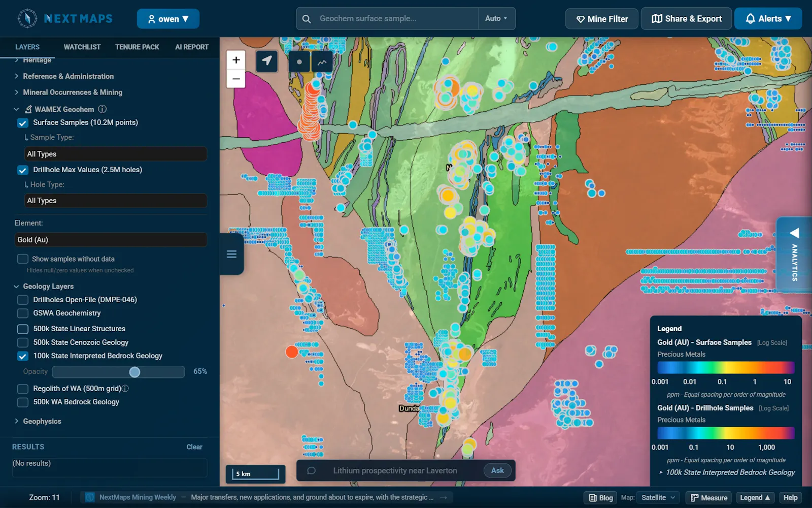Click the NextMaps compass logo
The width and height of the screenshot is (812, 508).
27,18
